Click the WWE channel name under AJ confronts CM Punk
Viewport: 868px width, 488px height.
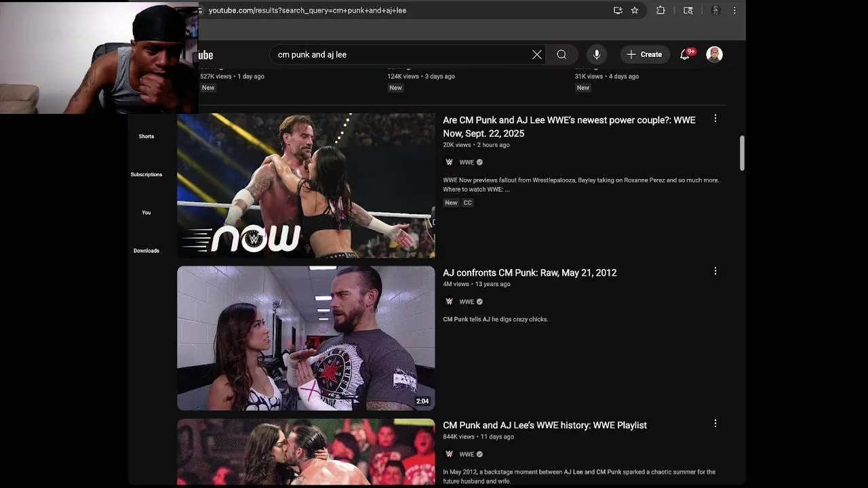point(467,302)
